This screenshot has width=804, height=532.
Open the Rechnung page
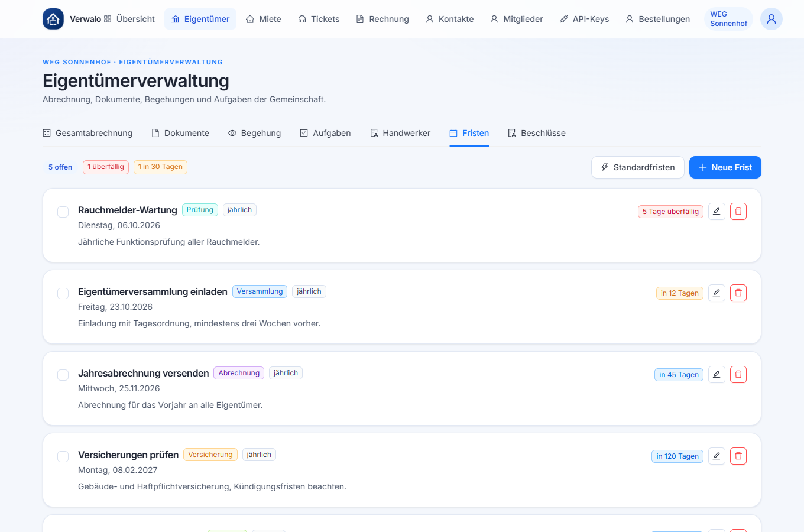[382, 19]
